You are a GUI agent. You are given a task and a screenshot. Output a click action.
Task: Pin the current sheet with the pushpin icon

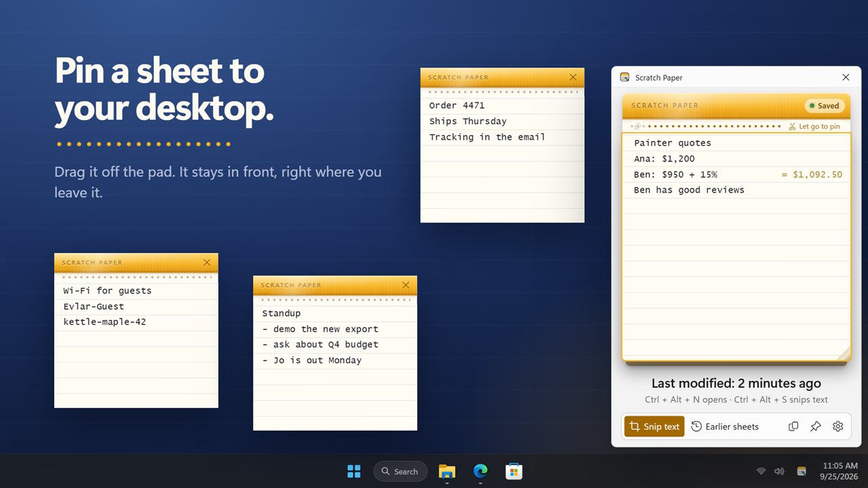(816, 426)
